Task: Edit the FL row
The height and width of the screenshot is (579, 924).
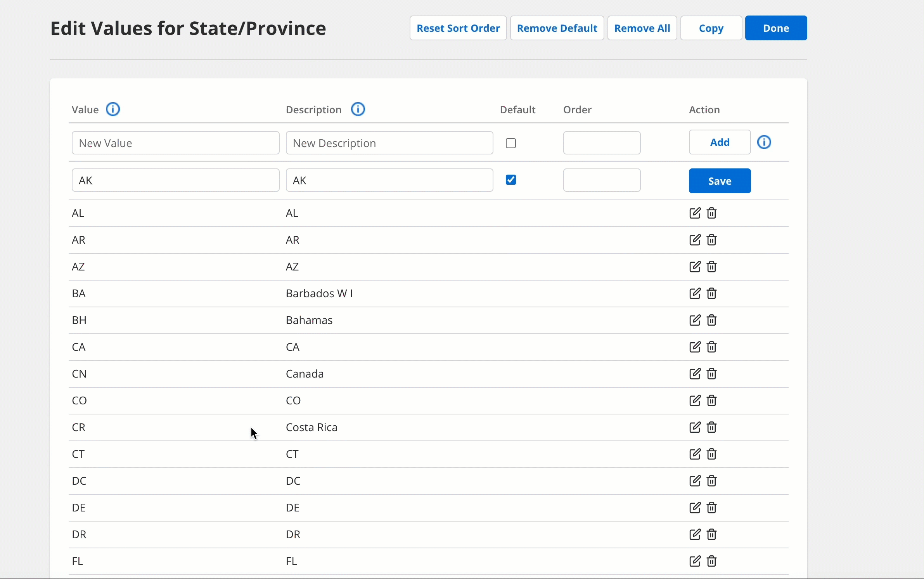Action: (x=695, y=561)
